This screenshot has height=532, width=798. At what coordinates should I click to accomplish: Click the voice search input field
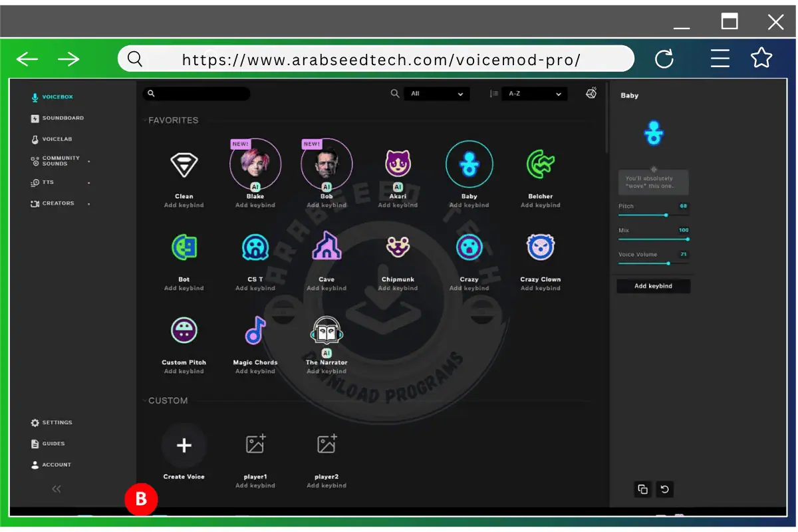coord(196,93)
